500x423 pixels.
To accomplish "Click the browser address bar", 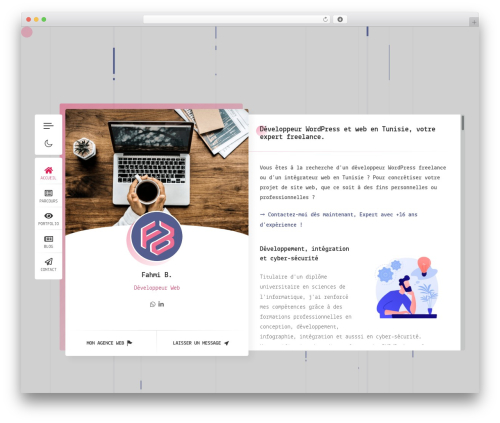I will [237, 19].
